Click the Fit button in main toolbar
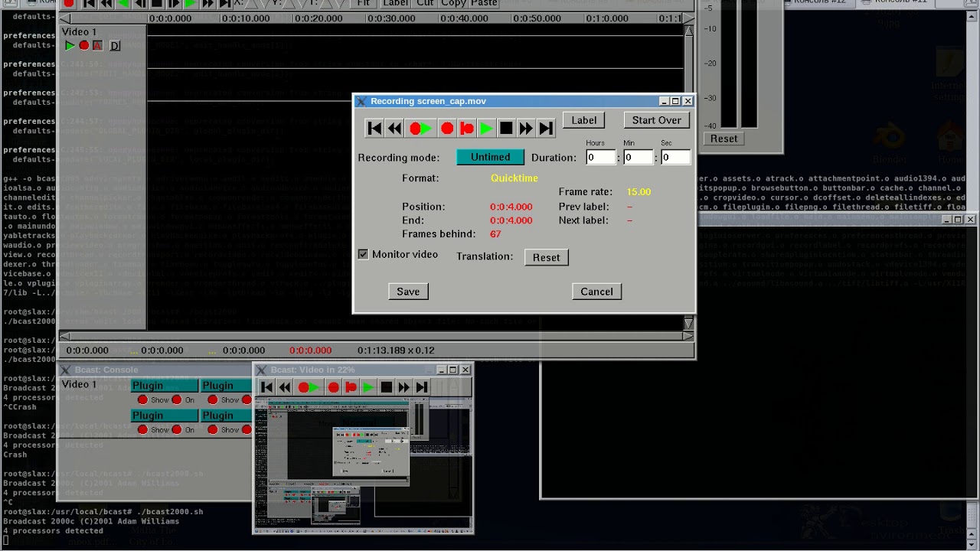Viewport: 980px width, 551px height. point(363,3)
